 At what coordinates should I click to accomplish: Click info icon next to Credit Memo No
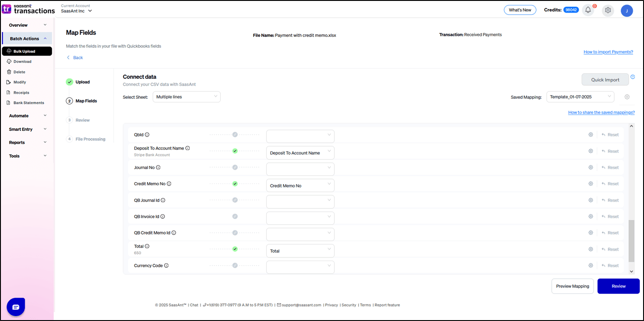point(169,184)
